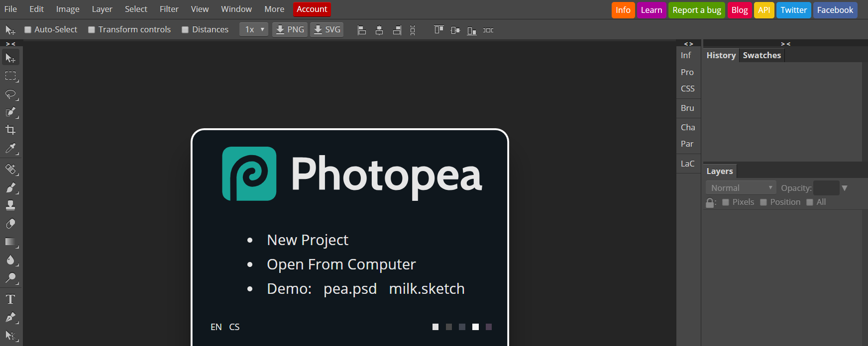Screen dimensions: 868x346
Task: Open the Filter menu
Action: pyautogui.click(x=169, y=9)
